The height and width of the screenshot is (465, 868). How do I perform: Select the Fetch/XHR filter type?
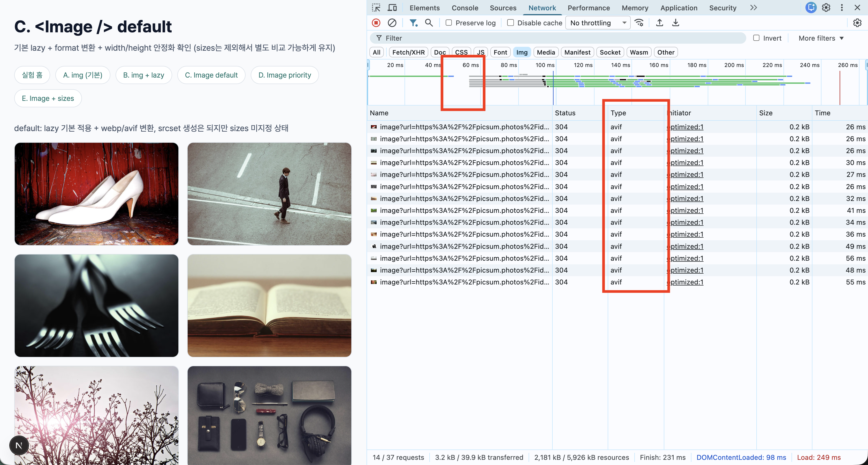point(408,52)
